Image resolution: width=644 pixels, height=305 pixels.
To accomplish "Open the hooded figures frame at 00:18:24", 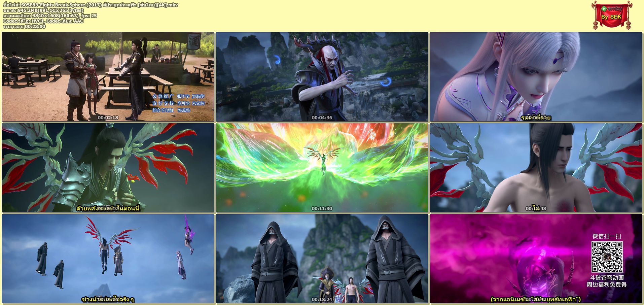I will click(x=322, y=259).
